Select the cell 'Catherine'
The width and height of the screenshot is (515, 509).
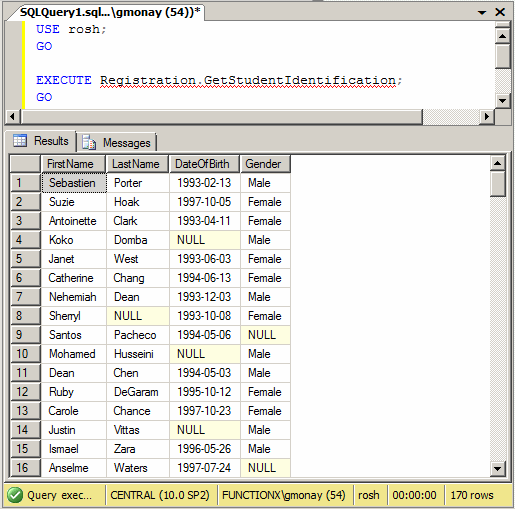point(74,278)
